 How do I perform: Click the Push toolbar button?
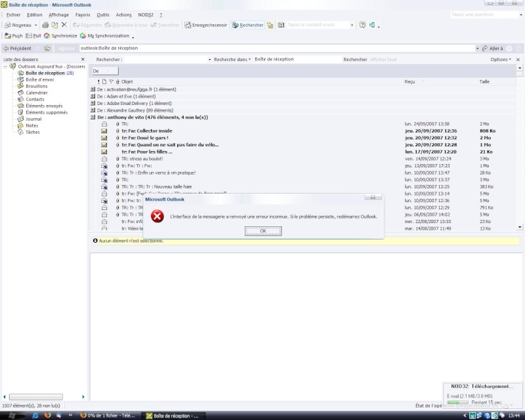coord(13,36)
